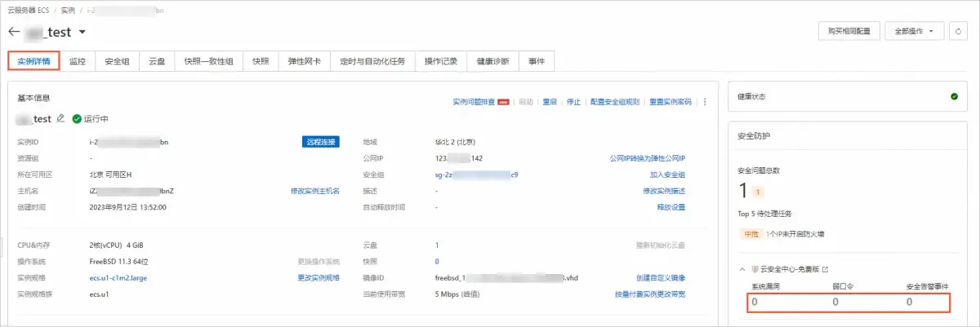This screenshot has width=980, height=327.
Task: Click the creation time 2023年9月12日 13:52:00
Action: click(128, 207)
